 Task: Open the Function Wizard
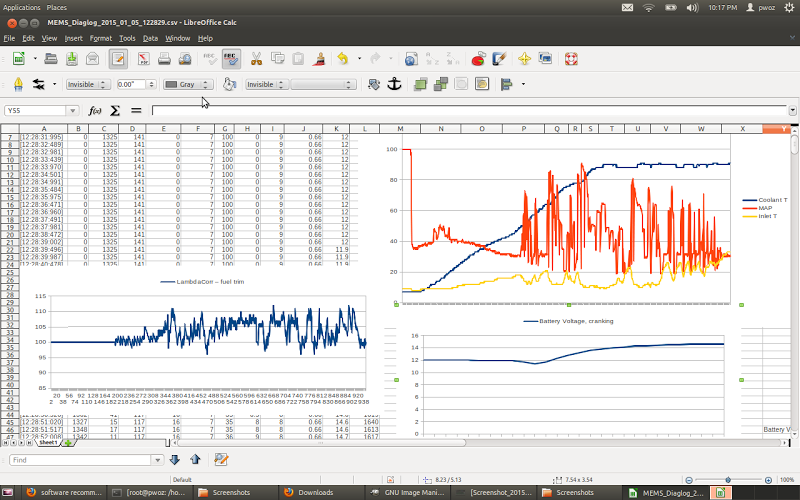(x=95, y=110)
